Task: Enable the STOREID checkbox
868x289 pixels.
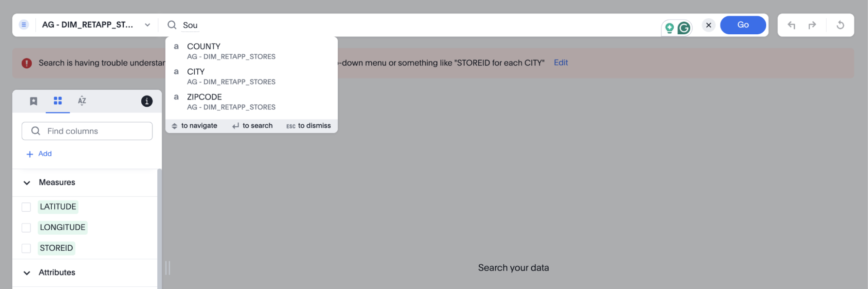Action: click(26, 248)
